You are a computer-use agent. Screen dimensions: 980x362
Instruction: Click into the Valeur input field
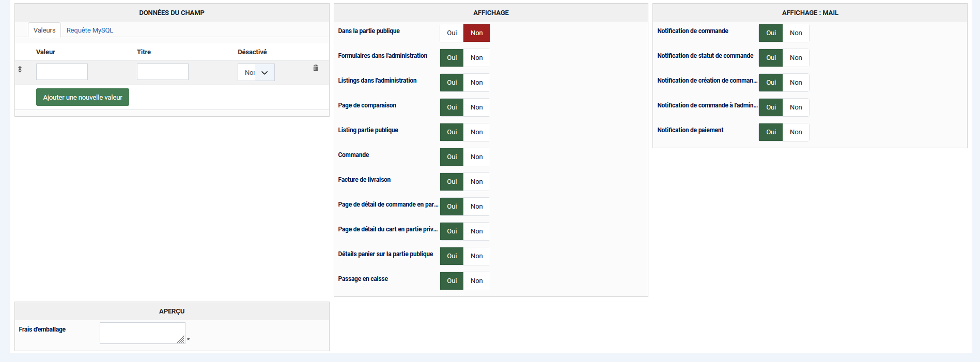click(x=62, y=72)
